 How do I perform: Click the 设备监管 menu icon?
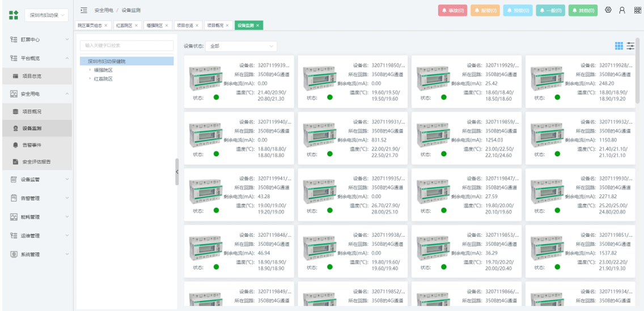tap(14, 180)
